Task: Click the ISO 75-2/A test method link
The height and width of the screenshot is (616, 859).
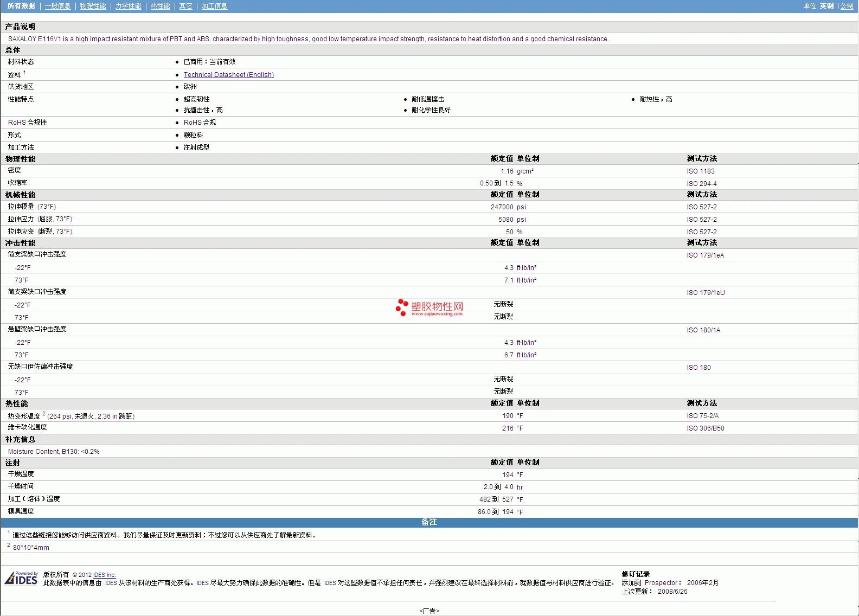Action: [x=702, y=416]
